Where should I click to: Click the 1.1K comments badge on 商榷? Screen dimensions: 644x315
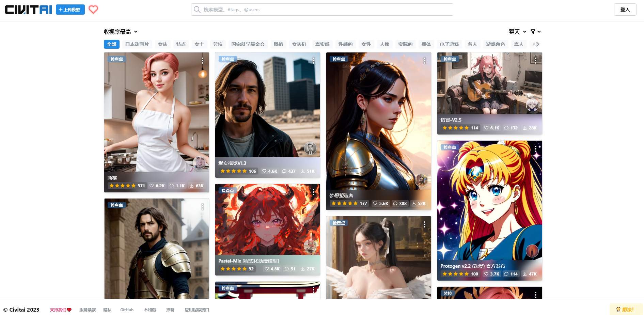[177, 186]
